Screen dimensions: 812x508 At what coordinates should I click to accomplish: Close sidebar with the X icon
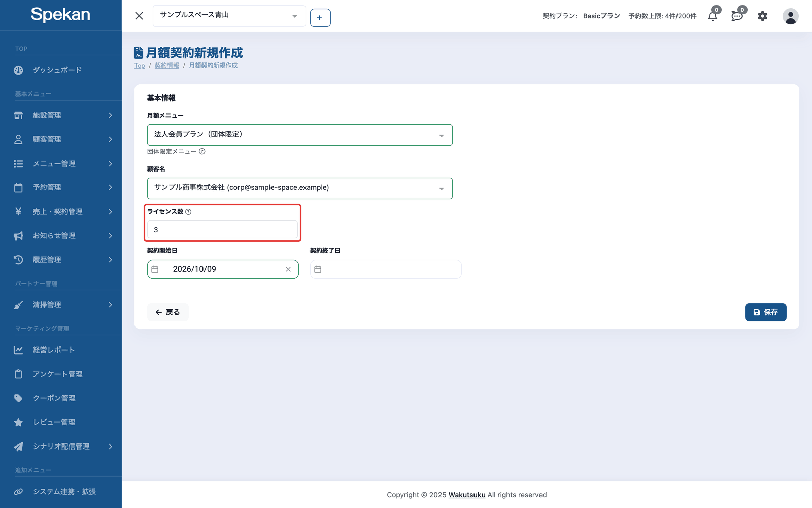pyautogui.click(x=139, y=16)
